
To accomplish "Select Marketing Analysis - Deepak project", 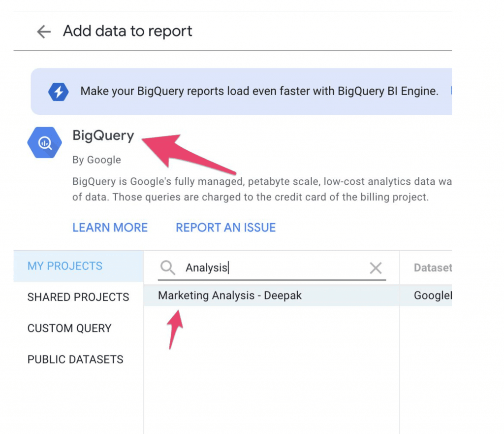I will 272,296.
